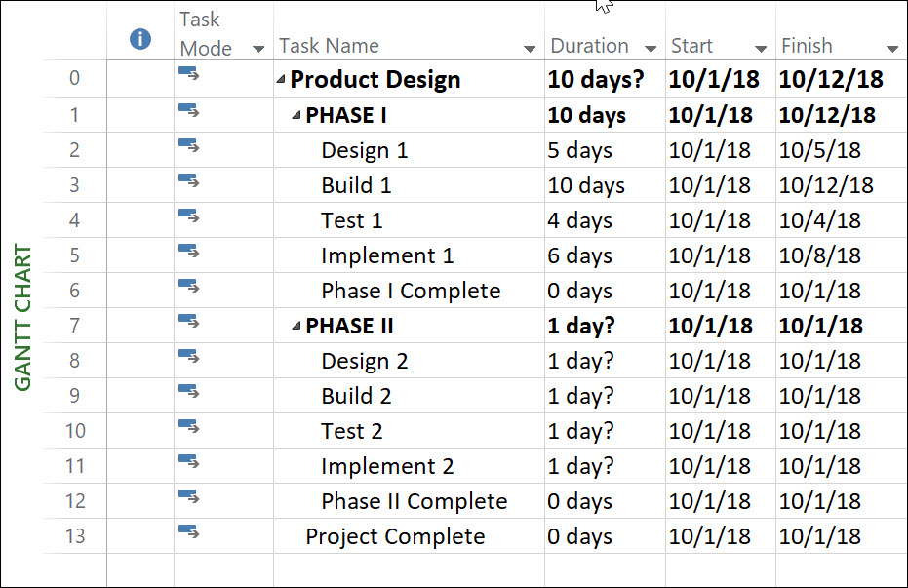This screenshot has width=908, height=588.
Task: Click the GANTT CHART vertical view label
Action: pyautogui.click(x=22, y=317)
